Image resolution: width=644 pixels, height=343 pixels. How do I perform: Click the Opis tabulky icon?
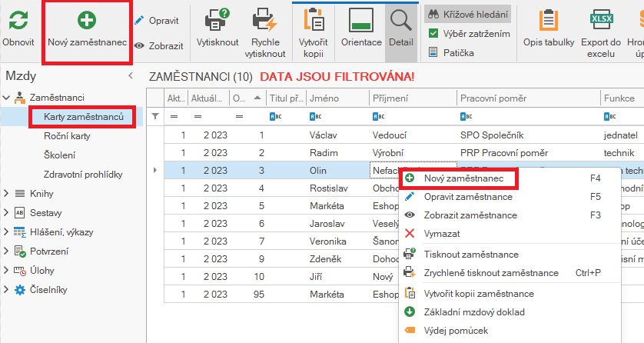point(548,20)
